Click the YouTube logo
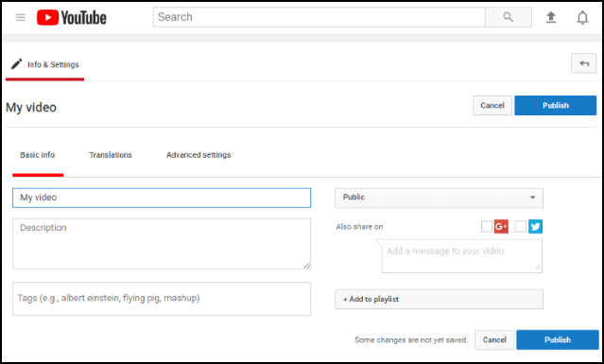The image size is (604, 364). pos(72,18)
